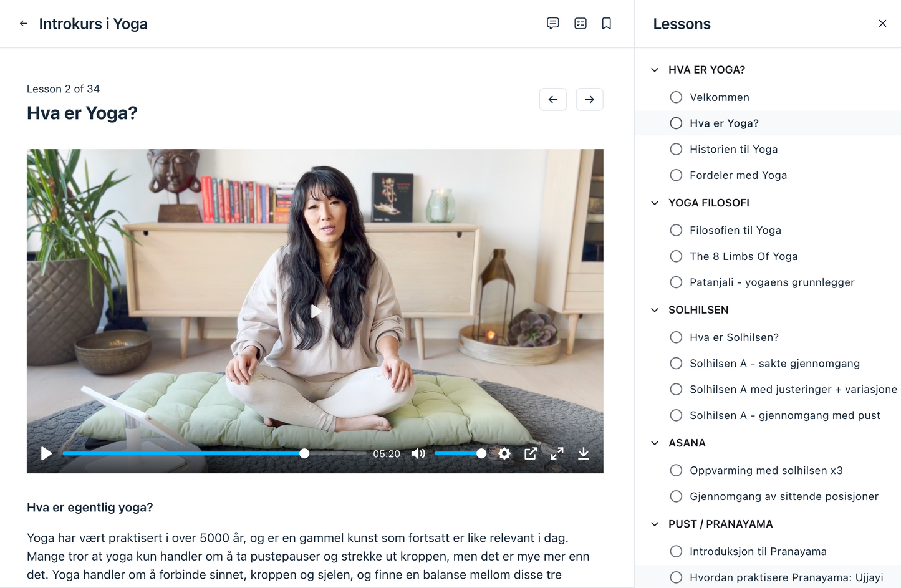Open the comments icon in header

point(552,24)
